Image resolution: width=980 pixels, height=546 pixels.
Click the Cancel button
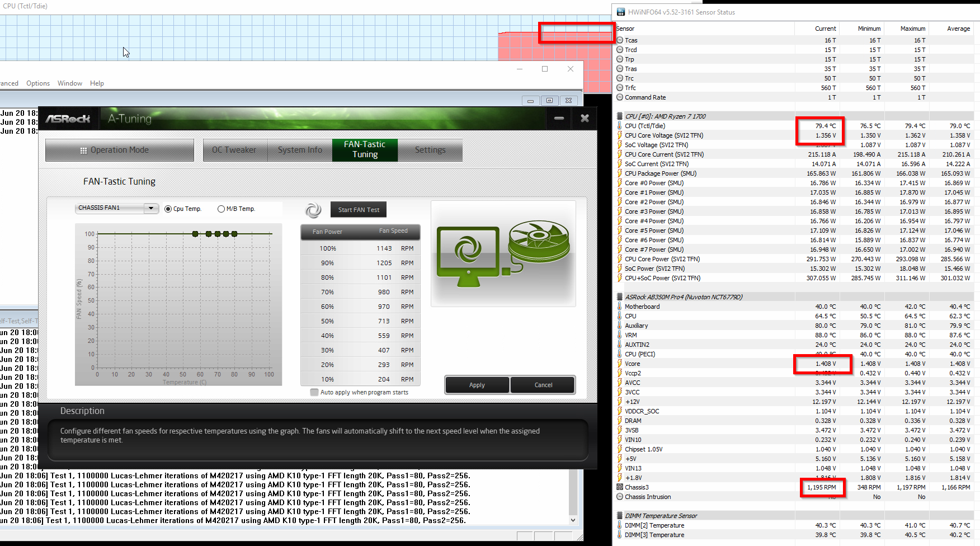click(x=543, y=385)
